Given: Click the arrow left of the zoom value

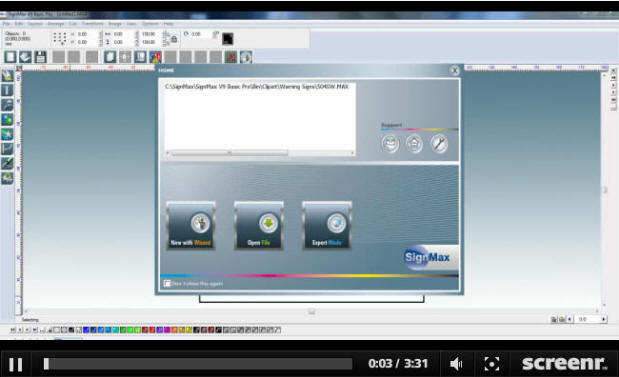Looking at the screenshot, I should tap(570, 319).
